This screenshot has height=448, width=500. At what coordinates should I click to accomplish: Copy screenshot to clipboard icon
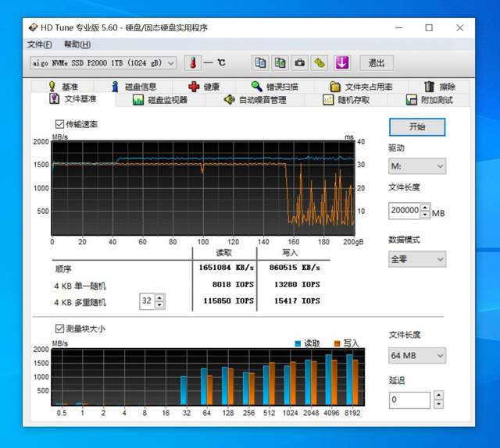pyautogui.click(x=280, y=62)
